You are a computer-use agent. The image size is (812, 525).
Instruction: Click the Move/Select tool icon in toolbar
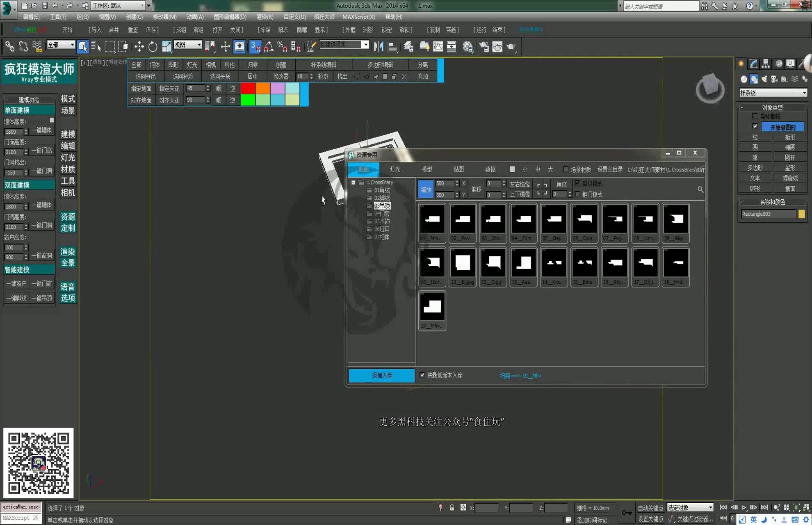coord(139,46)
